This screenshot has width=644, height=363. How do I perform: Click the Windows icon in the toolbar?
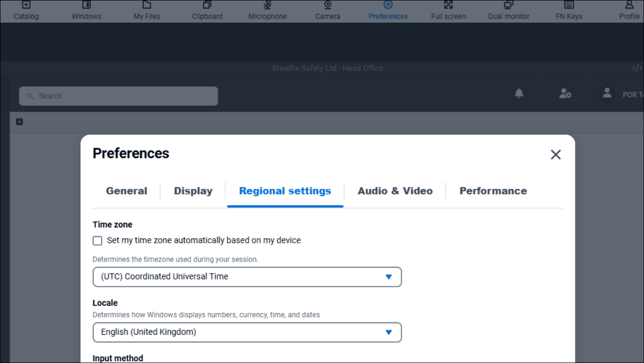[86, 10]
